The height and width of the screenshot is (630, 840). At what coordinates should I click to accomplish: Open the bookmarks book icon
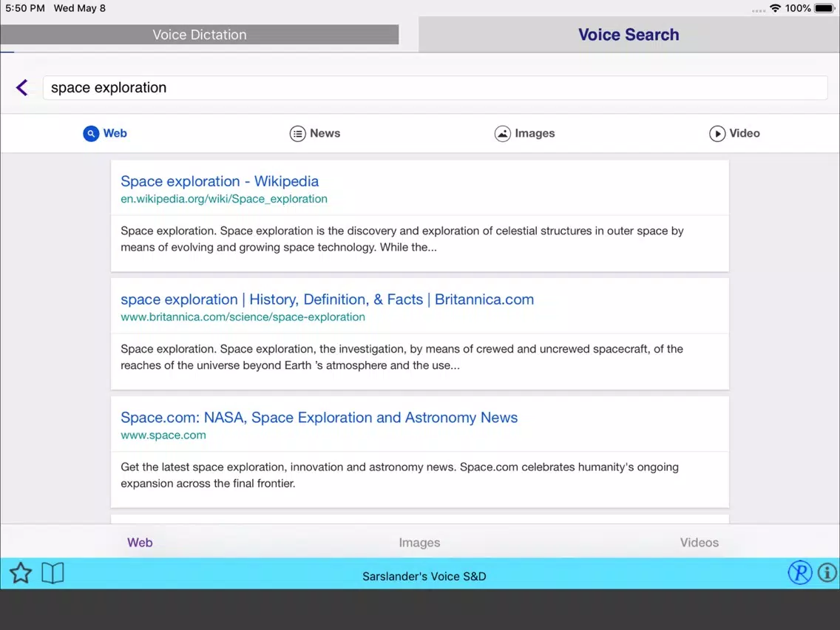click(x=52, y=573)
